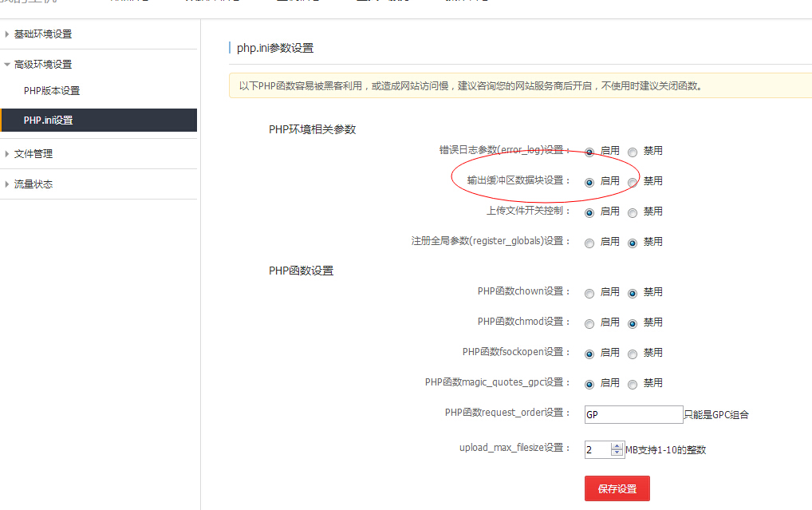The image size is (812, 510).
Task: Decrease upload_max_filesize with down arrow
Action: (x=617, y=453)
